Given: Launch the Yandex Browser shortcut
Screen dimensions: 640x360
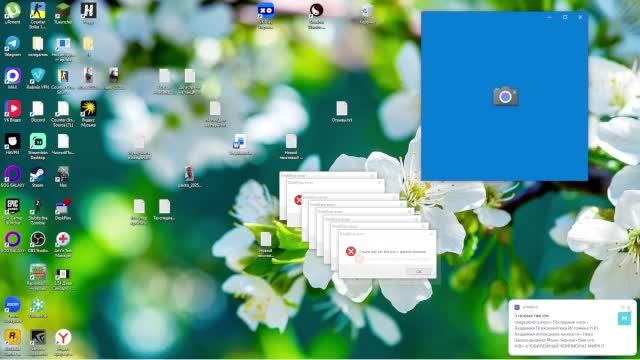Looking at the screenshot, I should pyautogui.click(x=63, y=338).
